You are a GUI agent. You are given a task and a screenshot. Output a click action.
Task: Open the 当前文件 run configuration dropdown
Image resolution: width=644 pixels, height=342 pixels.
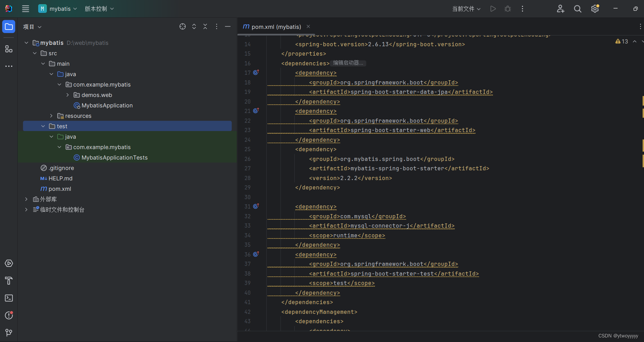[466, 9]
